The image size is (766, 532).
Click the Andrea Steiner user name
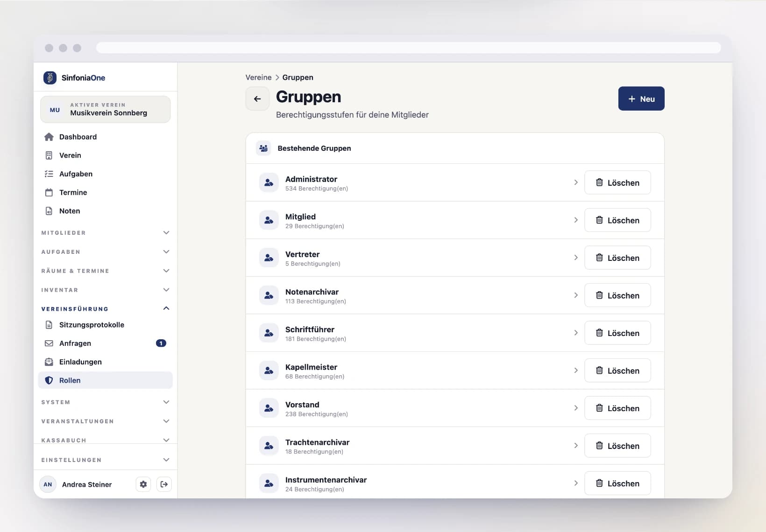point(87,484)
